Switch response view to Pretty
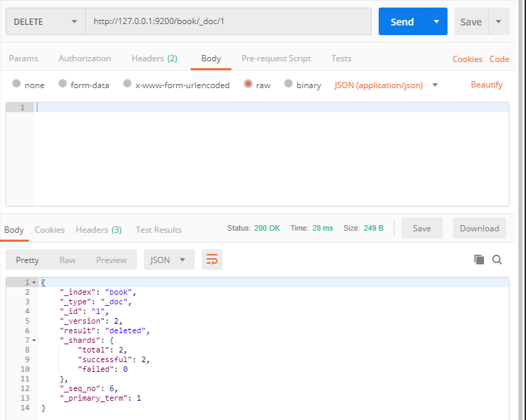 click(x=27, y=260)
